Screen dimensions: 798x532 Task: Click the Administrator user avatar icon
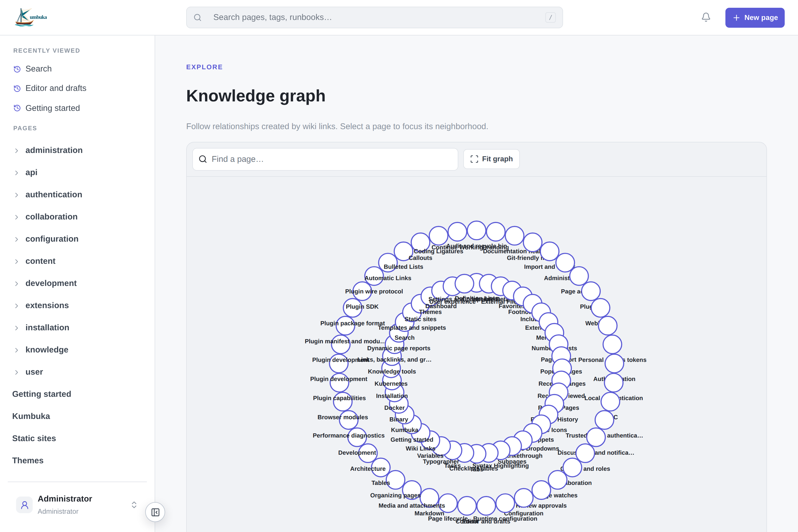pyautogui.click(x=24, y=505)
